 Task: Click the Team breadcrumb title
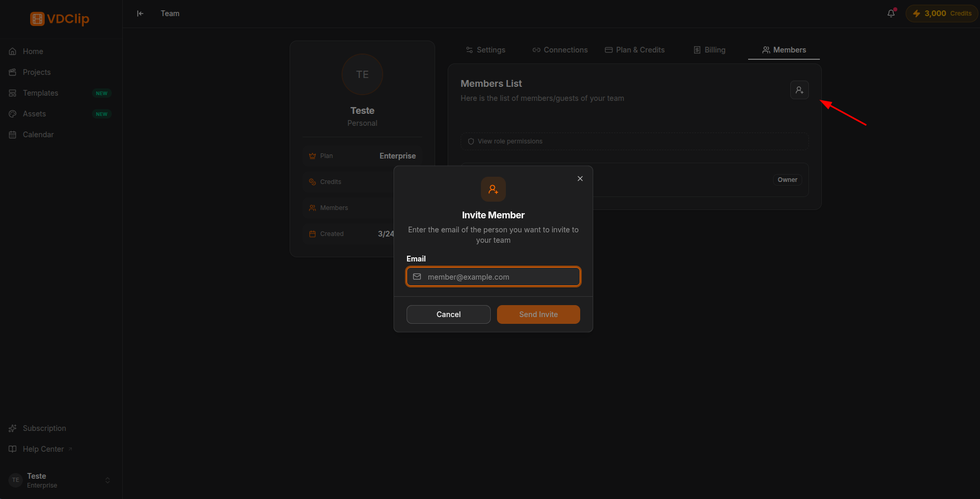click(x=170, y=14)
